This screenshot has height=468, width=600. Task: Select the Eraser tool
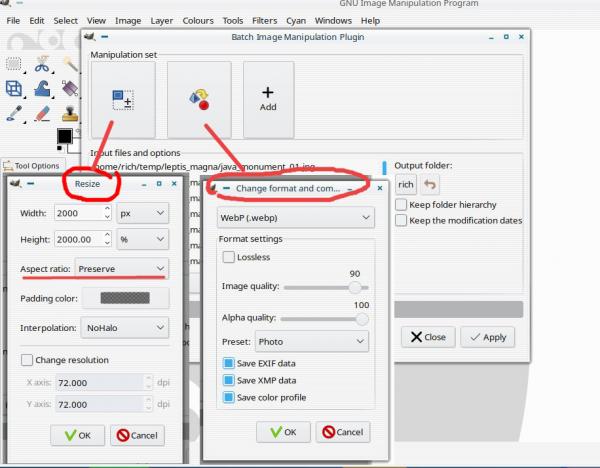(x=42, y=114)
